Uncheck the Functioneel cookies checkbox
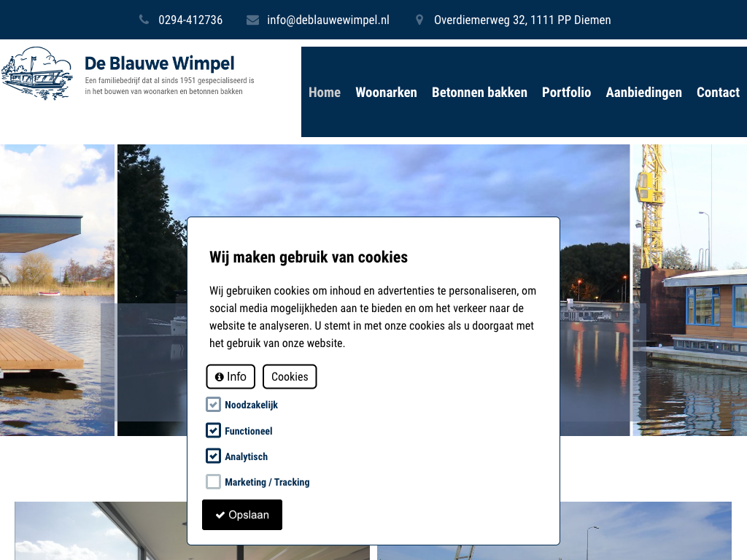 click(x=213, y=430)
